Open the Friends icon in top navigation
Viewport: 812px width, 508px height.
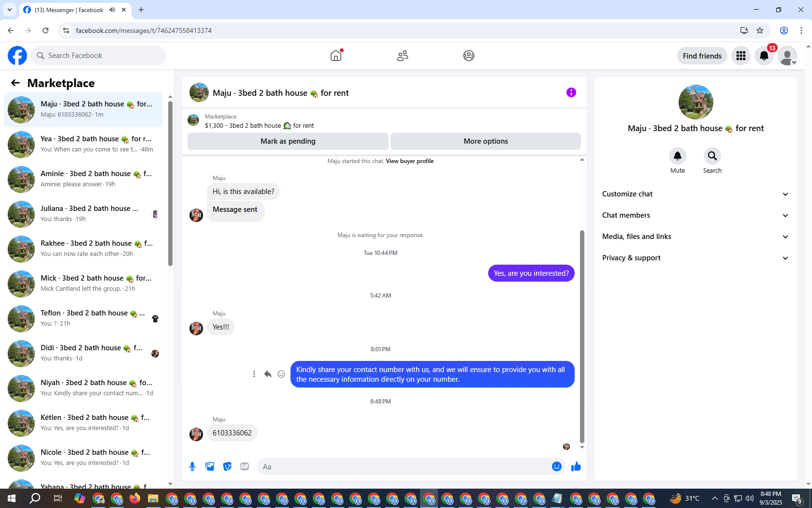pos(403,56)
